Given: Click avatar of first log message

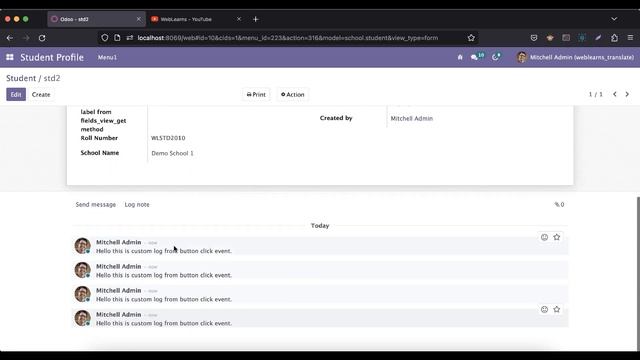Looking at the screenshot, I should tap(82, 246).
